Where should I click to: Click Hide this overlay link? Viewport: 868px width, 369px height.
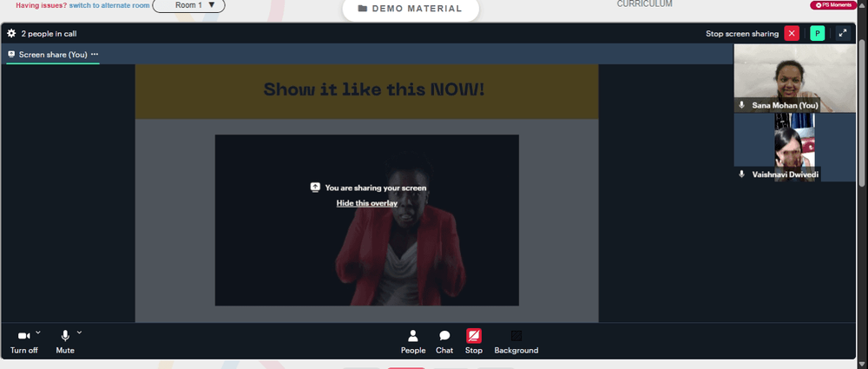(x=367, y=203)
